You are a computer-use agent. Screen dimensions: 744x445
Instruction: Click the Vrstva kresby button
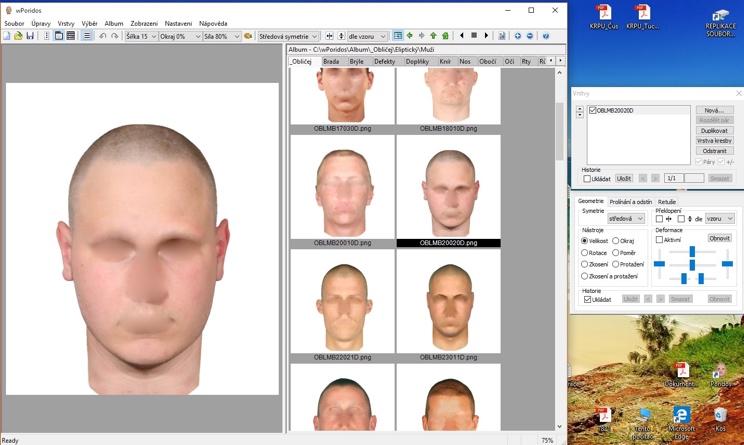715,141
